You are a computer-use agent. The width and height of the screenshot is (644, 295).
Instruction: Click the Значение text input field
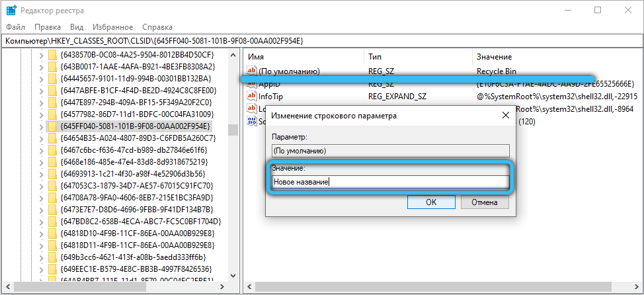tap(390, 182)
